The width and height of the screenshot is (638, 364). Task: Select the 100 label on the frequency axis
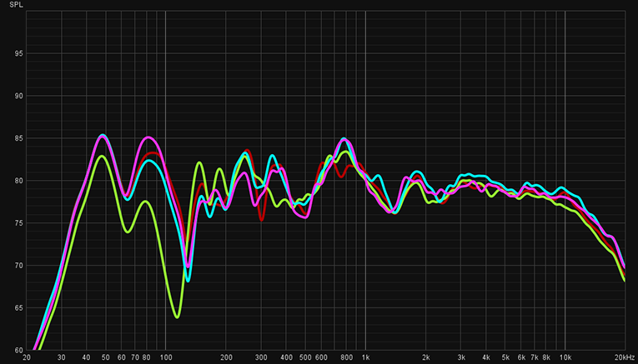[x=166, y=357]
